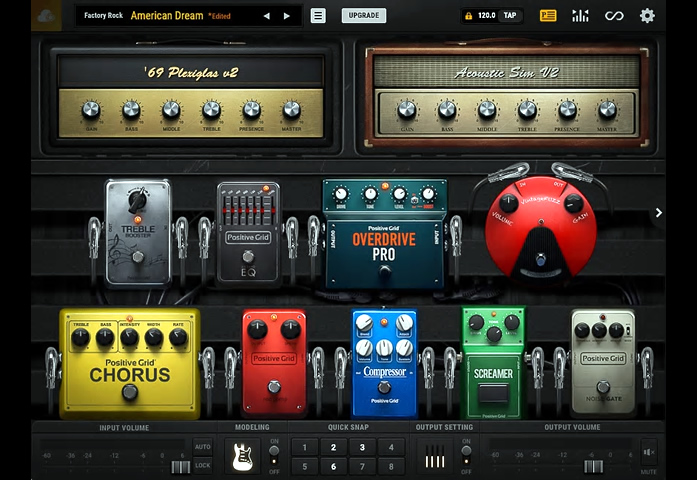This screenshot has width=697, height=480.
Task: Click the UPGRADE button
Action: (364, 16)
